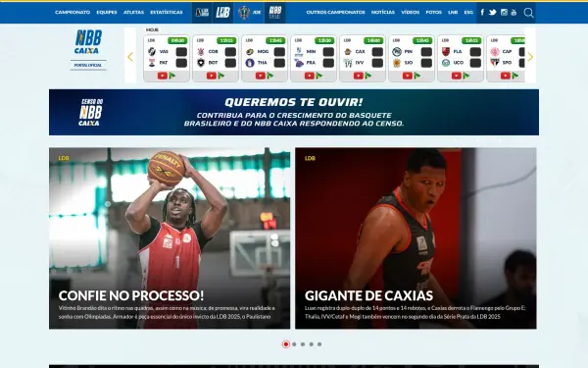Open green play icon for FLA vs UCO
The image size is (588, 368).
[x=466, y=76]
